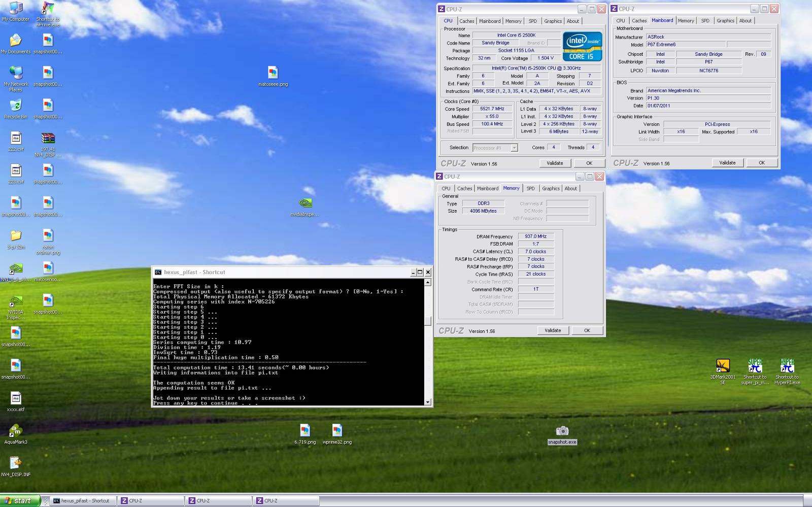The image size is (812, 507).
Task: Click the manufacturer field ASRock
Action: (x=708, y=37)
